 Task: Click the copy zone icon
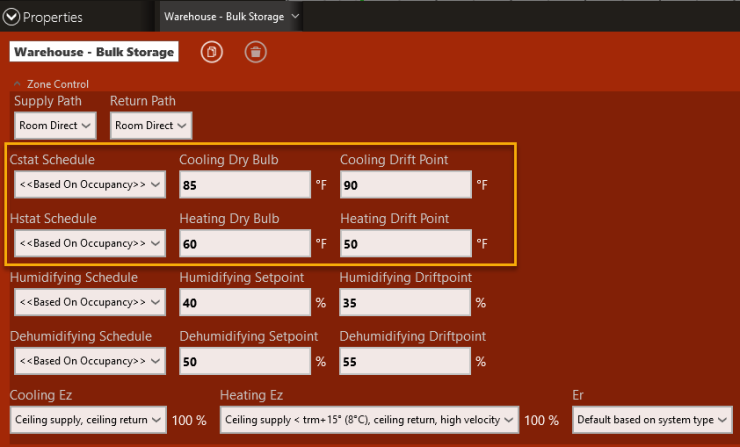(x=211, y=52)
